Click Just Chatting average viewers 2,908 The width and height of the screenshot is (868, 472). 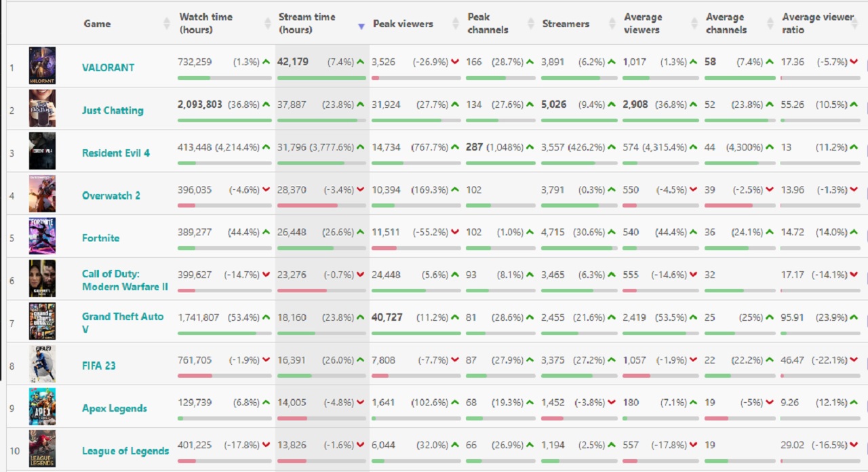[x=635, y=104]
